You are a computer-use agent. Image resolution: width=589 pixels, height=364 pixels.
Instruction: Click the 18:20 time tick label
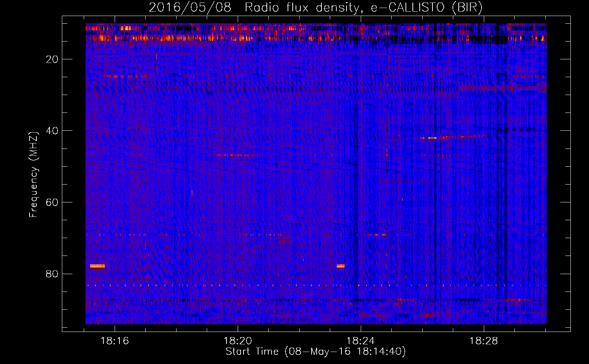[x=238, y=341]
